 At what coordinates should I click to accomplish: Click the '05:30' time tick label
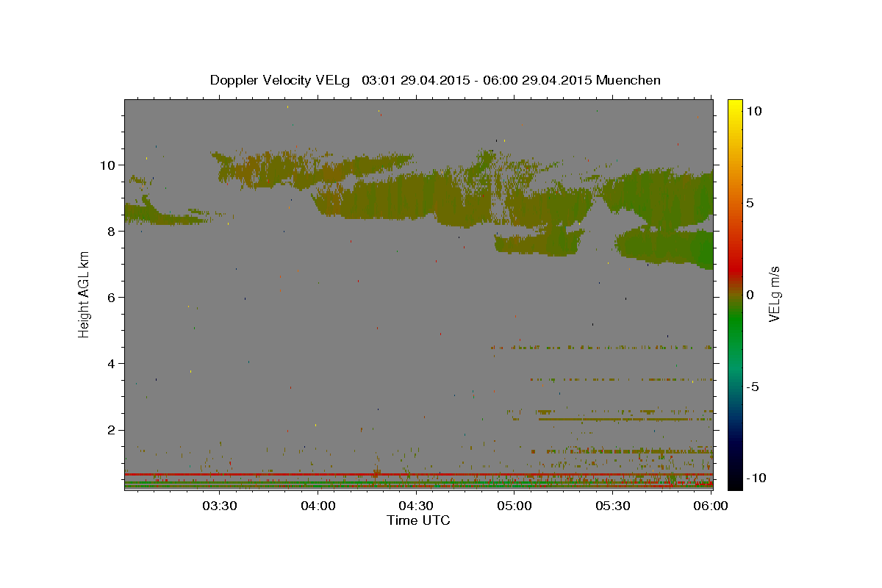[x=613, y=506]
